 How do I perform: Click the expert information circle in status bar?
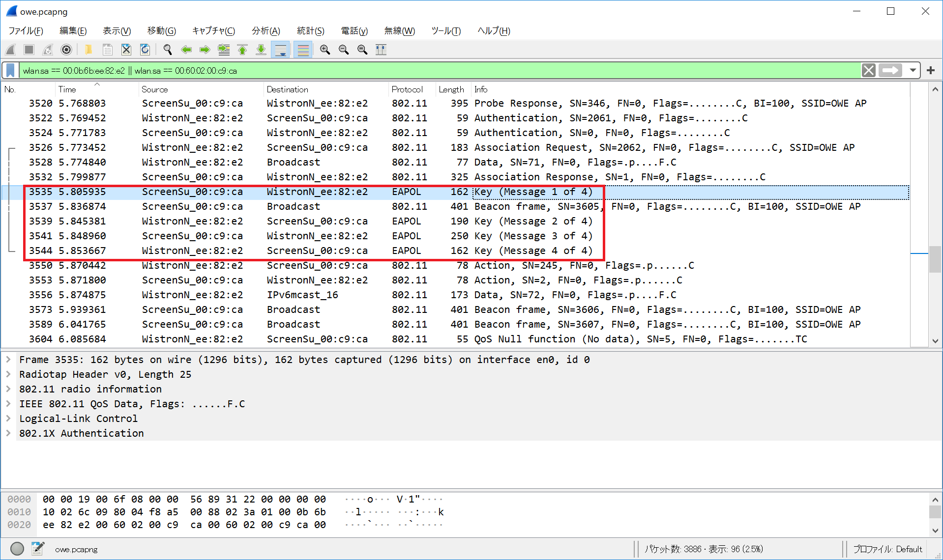click(x=17, y=549)
